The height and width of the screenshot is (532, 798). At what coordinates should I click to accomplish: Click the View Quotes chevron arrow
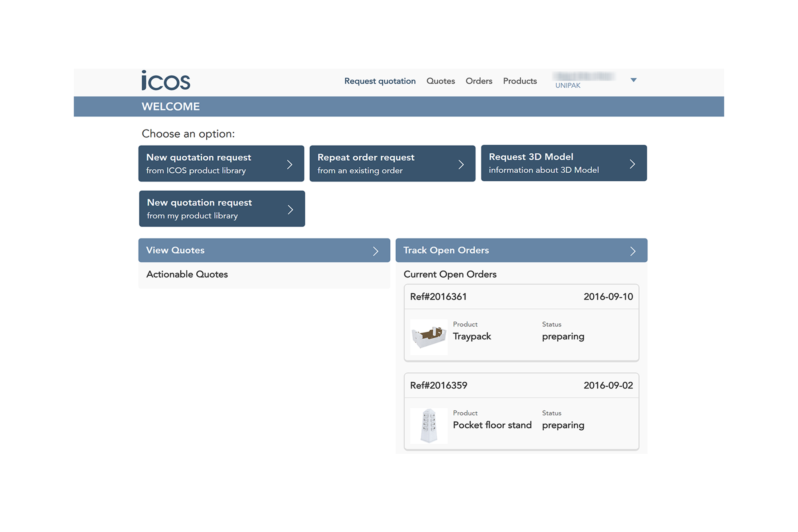click(375, 251)
